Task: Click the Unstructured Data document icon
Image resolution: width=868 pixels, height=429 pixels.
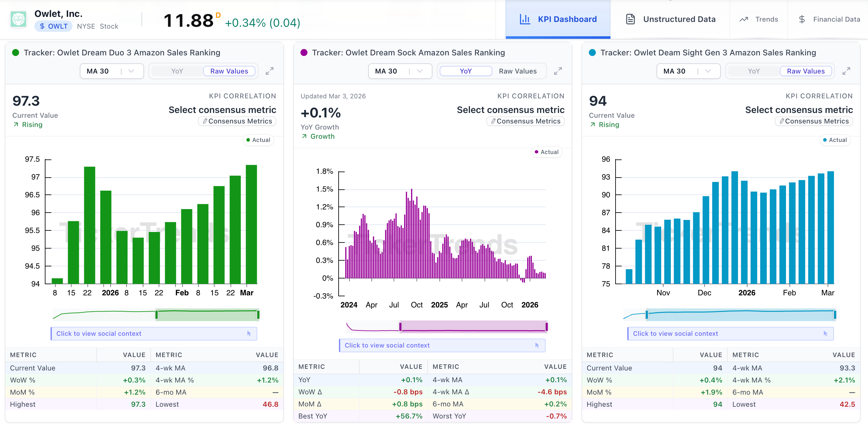Action: tap(630, 19)
